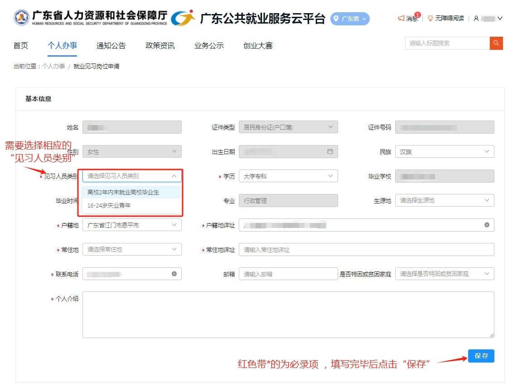Click the 广东省 location selector
Image resolution: width=532 pixels, height=392 pixels.
[x=350, y=19]
